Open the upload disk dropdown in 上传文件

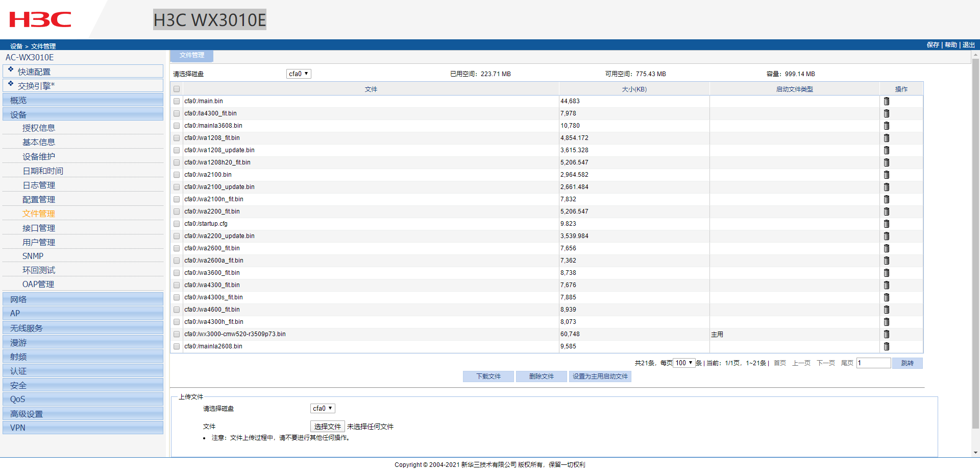pyautogui.click(x=323, y=408)
